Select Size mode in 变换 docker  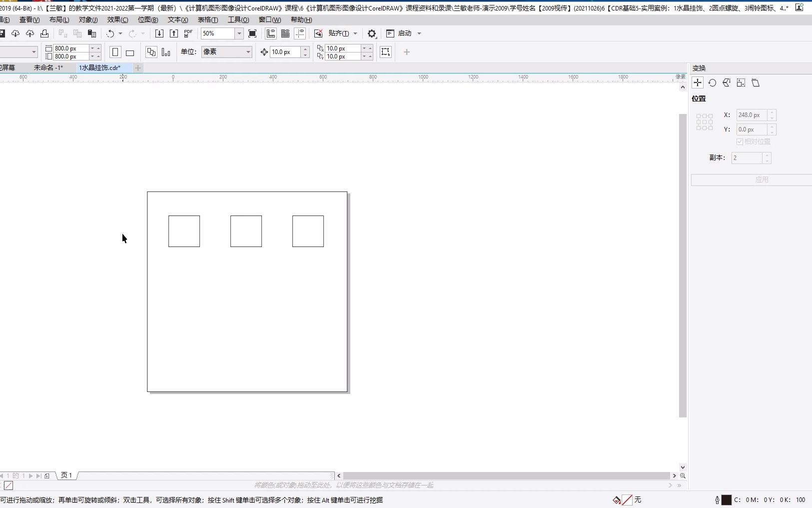tap(741, 83)
